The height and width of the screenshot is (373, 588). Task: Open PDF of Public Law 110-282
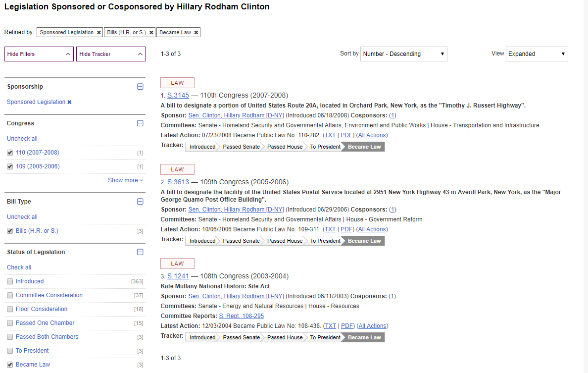tap(346, 135)
